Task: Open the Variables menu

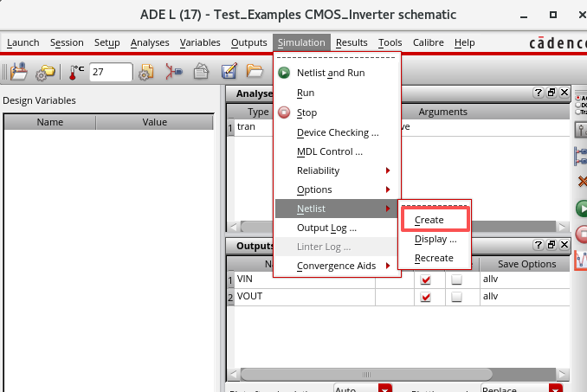Action: [x=200, y=42]
